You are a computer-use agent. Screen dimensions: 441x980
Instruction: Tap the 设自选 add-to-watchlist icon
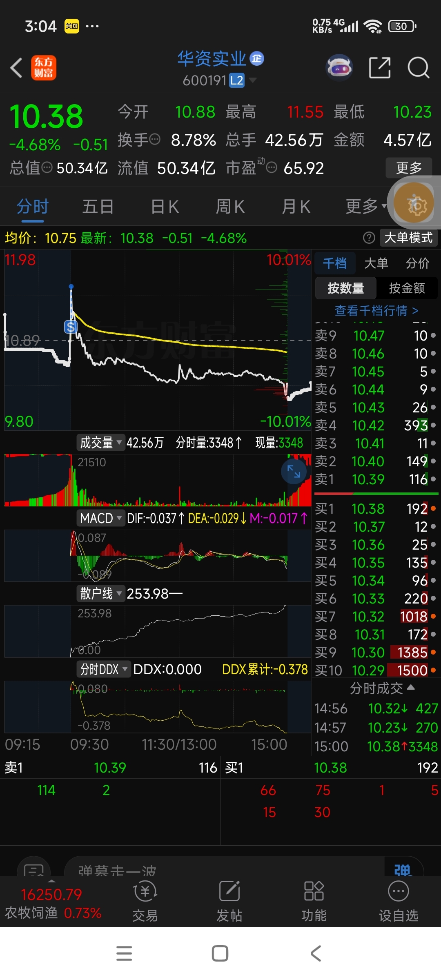click(399, 901)
